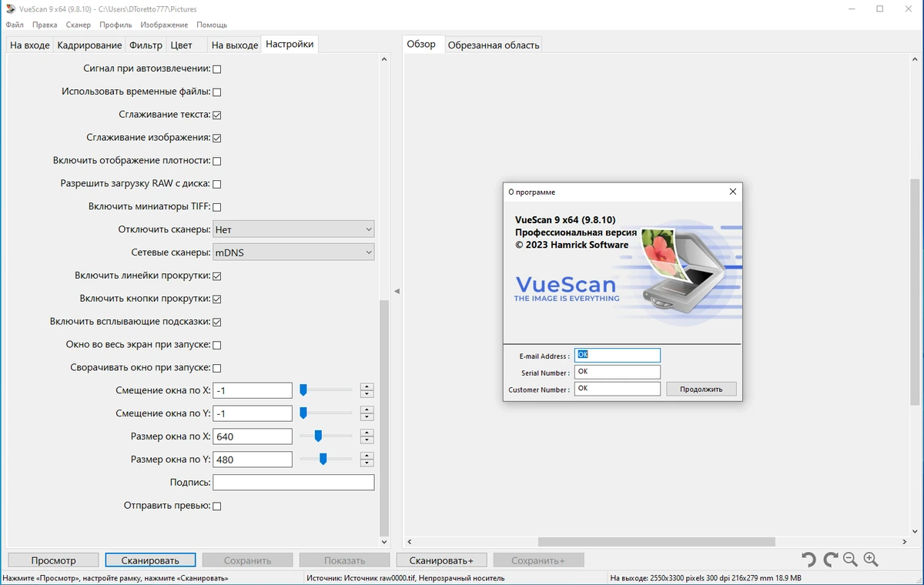Viewport: 924px width, 585px height.
Task: Zoom out with magnifier minus icon
Action: click(x=850, y=560)
